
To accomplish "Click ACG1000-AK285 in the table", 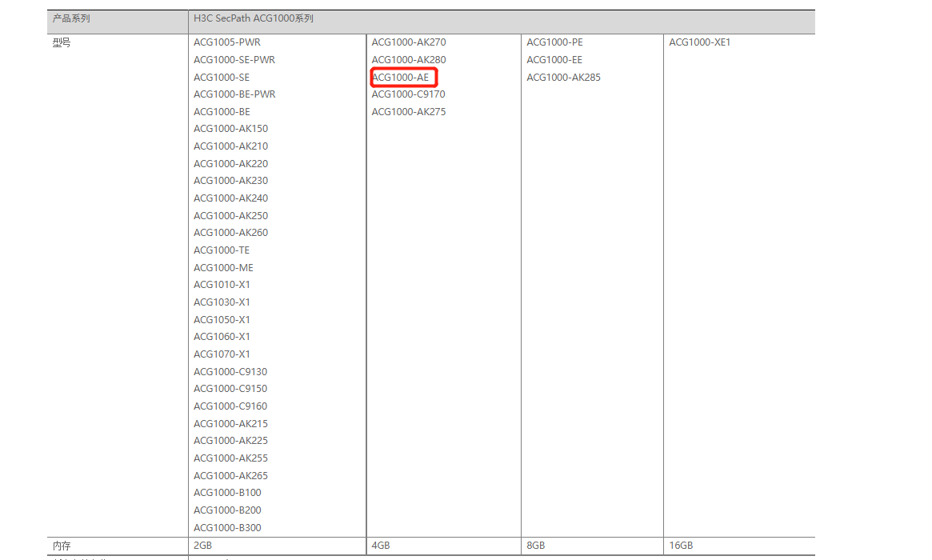I will tap(563, 78).
